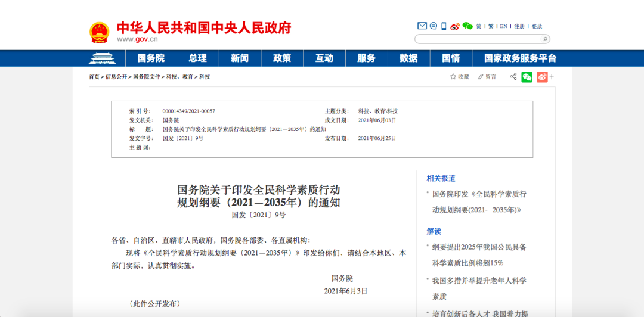Switch to traditional Chinese 繁
Screen dimensions: 644x317
(x=491, y=26)
